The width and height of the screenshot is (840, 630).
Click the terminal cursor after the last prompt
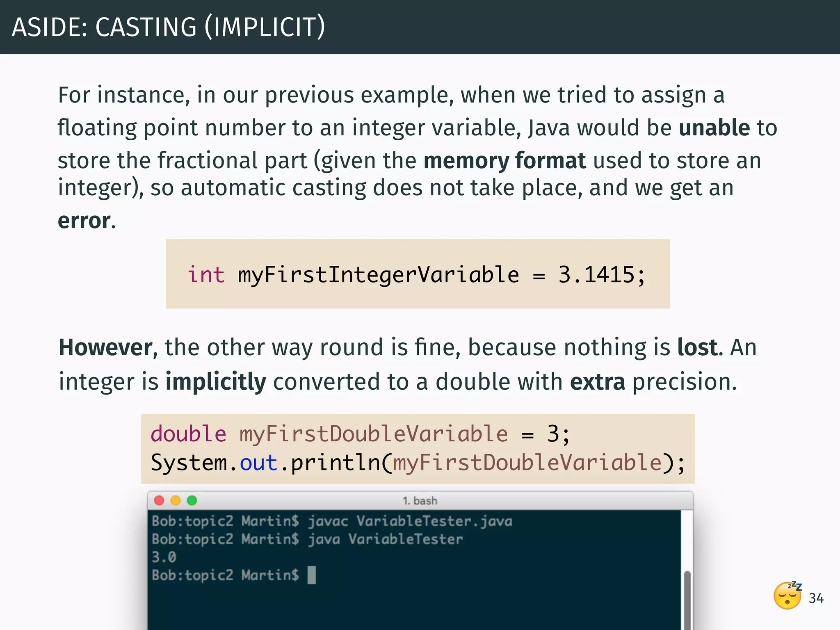click(312, 575)
